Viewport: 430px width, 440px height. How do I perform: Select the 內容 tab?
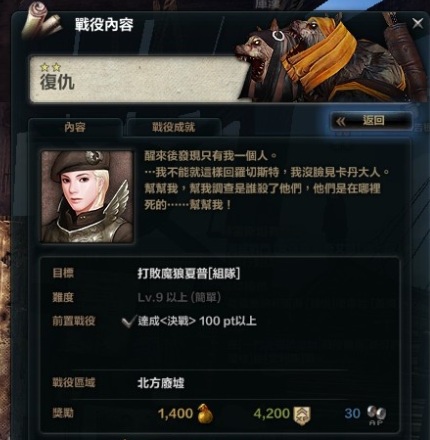[x=75, y=127]
